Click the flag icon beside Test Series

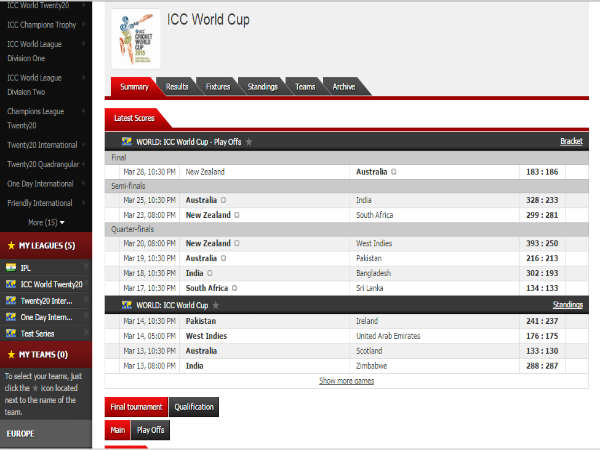pos(11,332)
